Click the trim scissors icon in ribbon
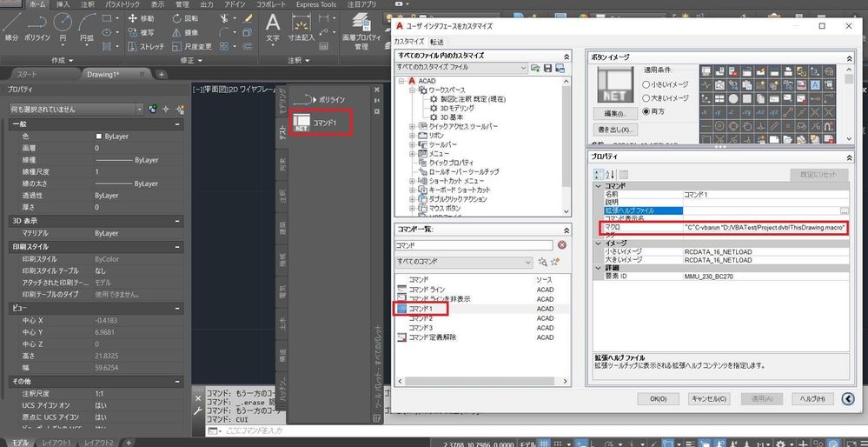 pos(224,19)
